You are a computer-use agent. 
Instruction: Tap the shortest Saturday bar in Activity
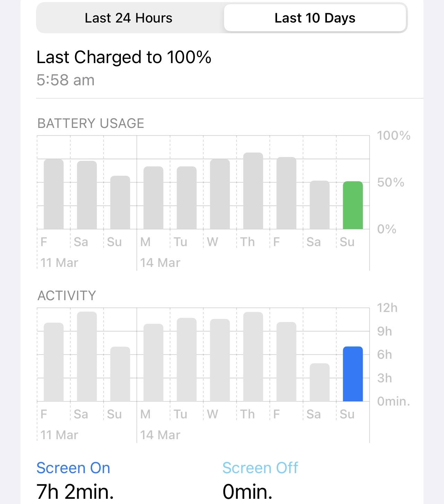click(x=320, y=382)
